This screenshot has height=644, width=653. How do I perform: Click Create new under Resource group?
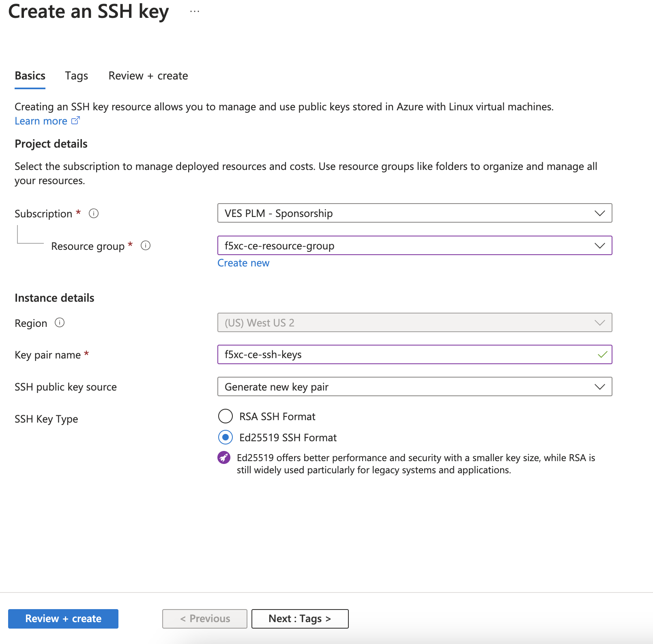pos(243,263)
